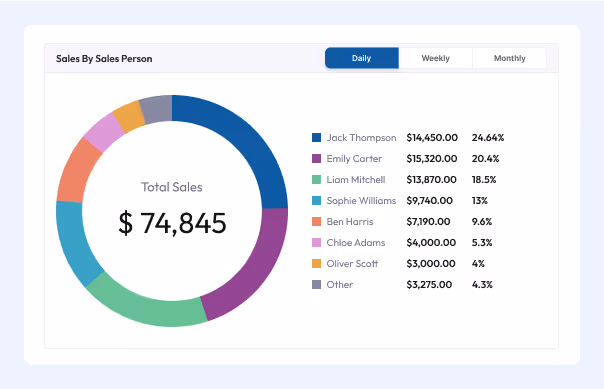Image resolution: width=604 pixels, height=389 pixels.
Task: Click Oliver Scott's amber legend swatch
Action: pyautogui.click(x=316, y=263)
